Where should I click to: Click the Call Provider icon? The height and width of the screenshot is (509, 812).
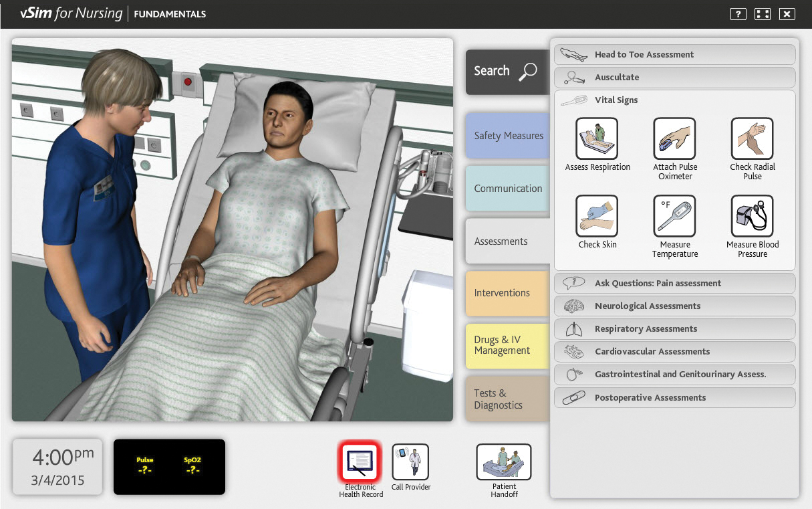(410, 463)
